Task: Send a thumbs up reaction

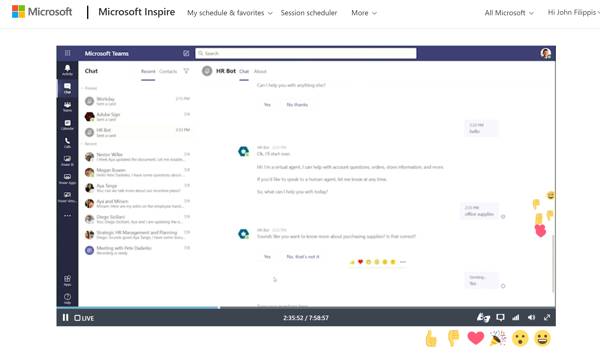Action: pyautogui.click(x=431, y=338)
